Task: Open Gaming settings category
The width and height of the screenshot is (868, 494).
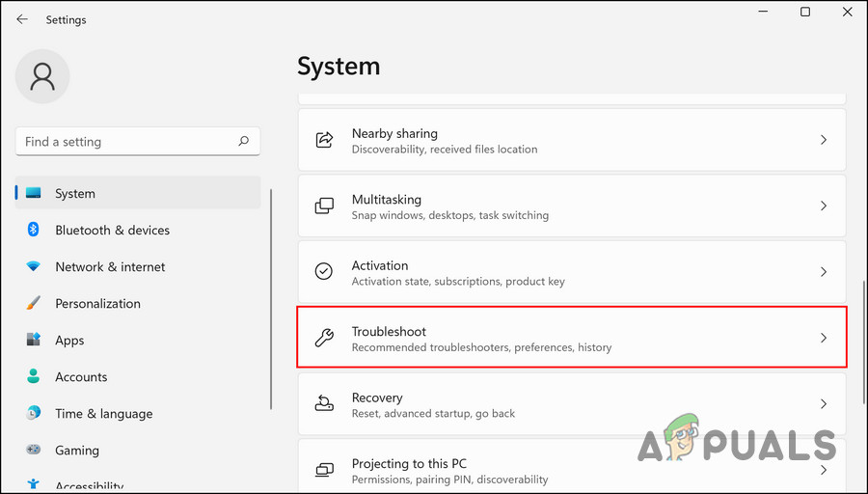Action: coord(138,450)
